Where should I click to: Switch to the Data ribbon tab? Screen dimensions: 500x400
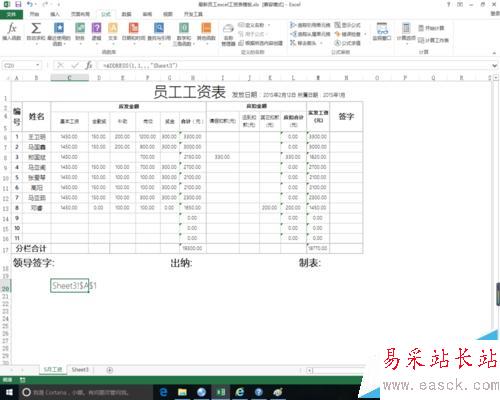coord(126,14)
